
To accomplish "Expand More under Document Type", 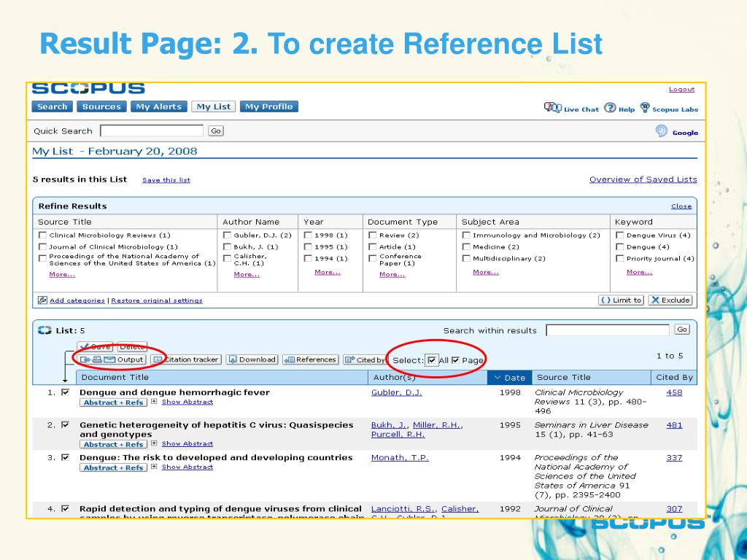I will click(x=392, y=274).
